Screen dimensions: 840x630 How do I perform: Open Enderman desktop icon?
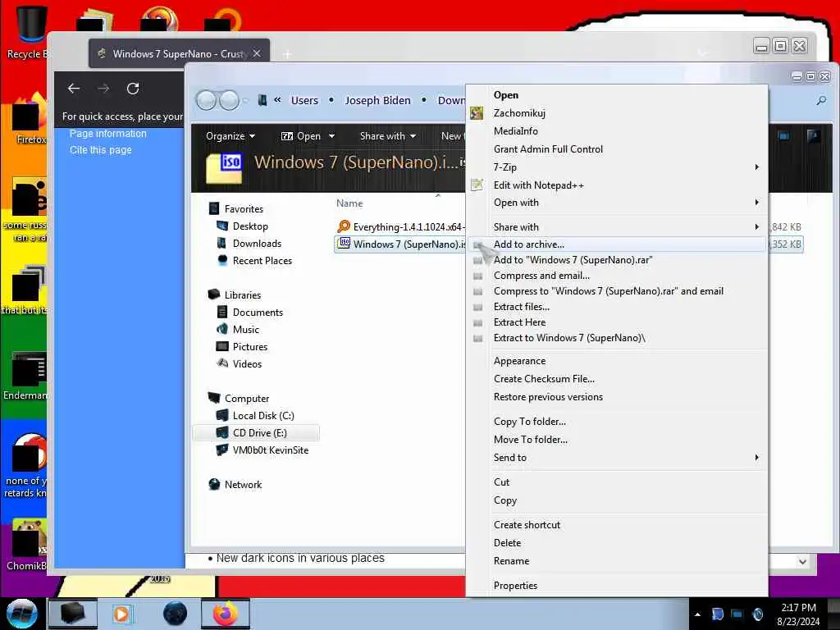click(27, 376)
